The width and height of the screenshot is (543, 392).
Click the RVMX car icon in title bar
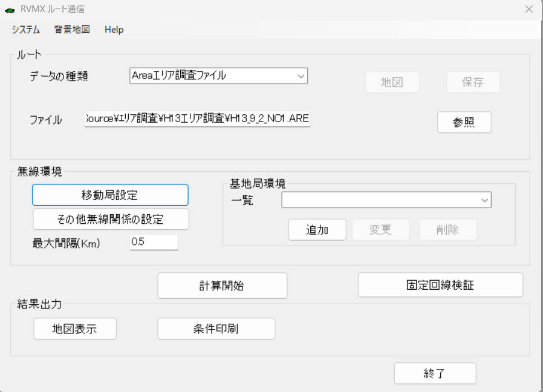(10, 9)
